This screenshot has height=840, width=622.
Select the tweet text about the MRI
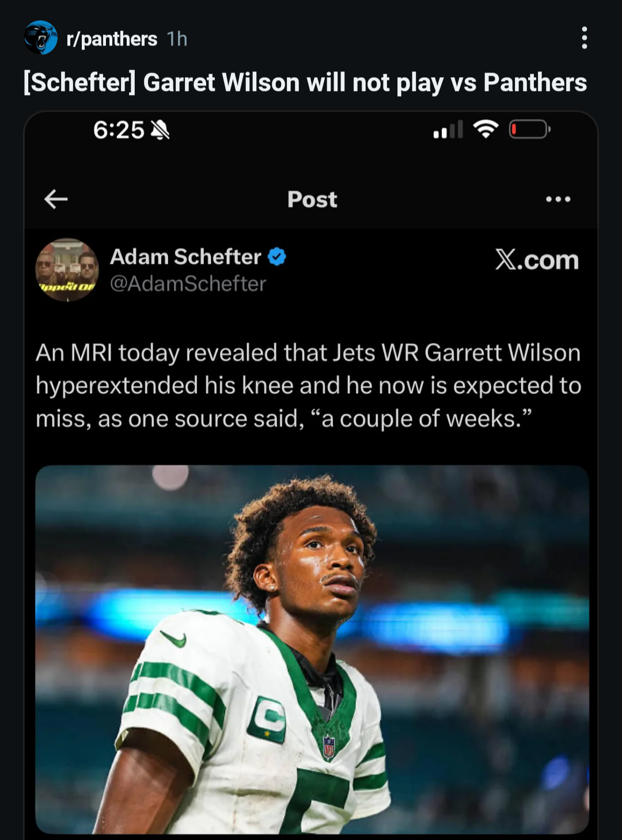click(x=308, y=385)
